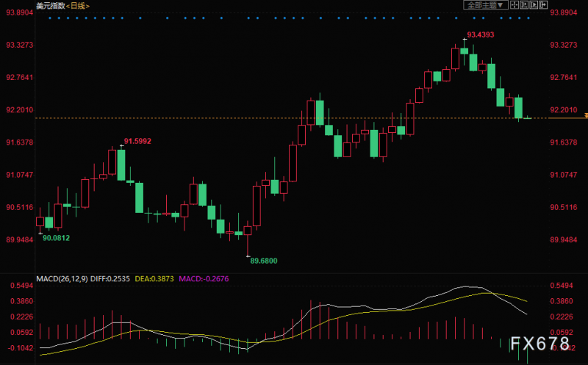Click the MACD:-0.2676 value
588x365 pixels.
(204, 279)
